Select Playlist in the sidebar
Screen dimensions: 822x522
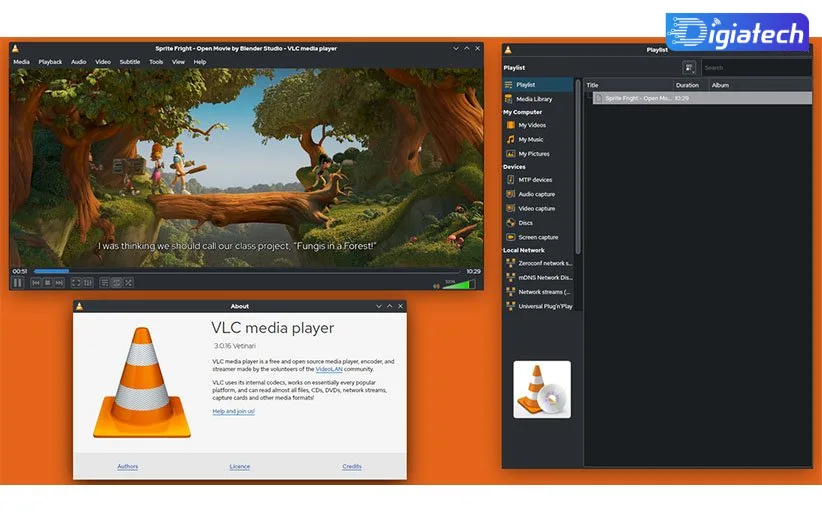[538, 84]
